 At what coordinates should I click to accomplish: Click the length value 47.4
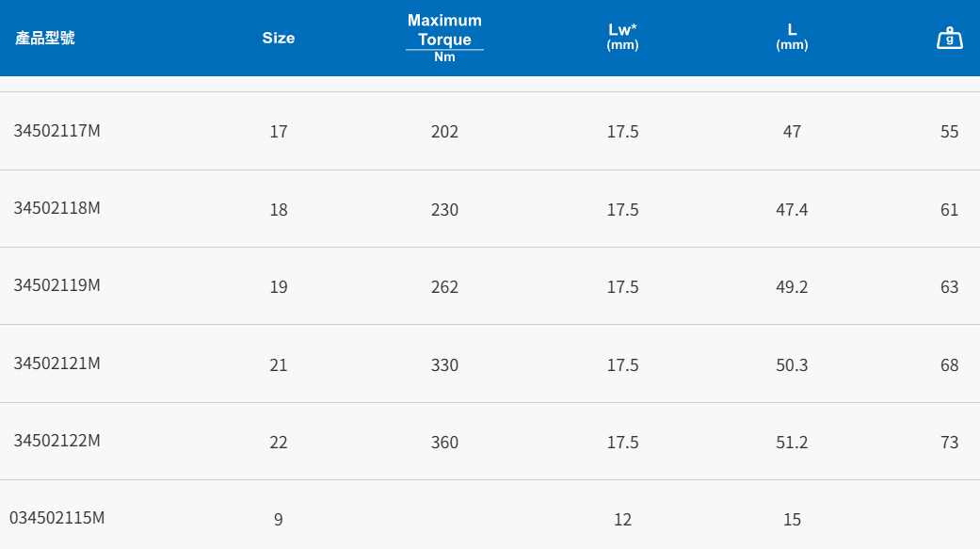[792, 209]
